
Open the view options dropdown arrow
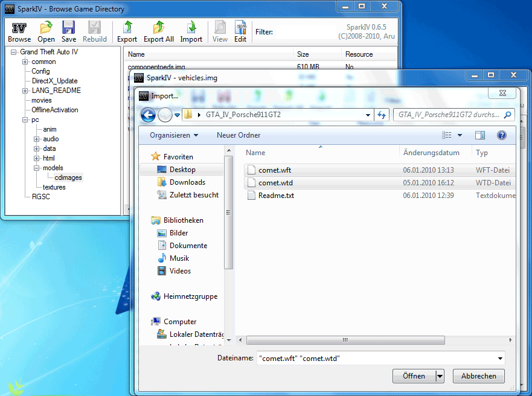[460, 135]
